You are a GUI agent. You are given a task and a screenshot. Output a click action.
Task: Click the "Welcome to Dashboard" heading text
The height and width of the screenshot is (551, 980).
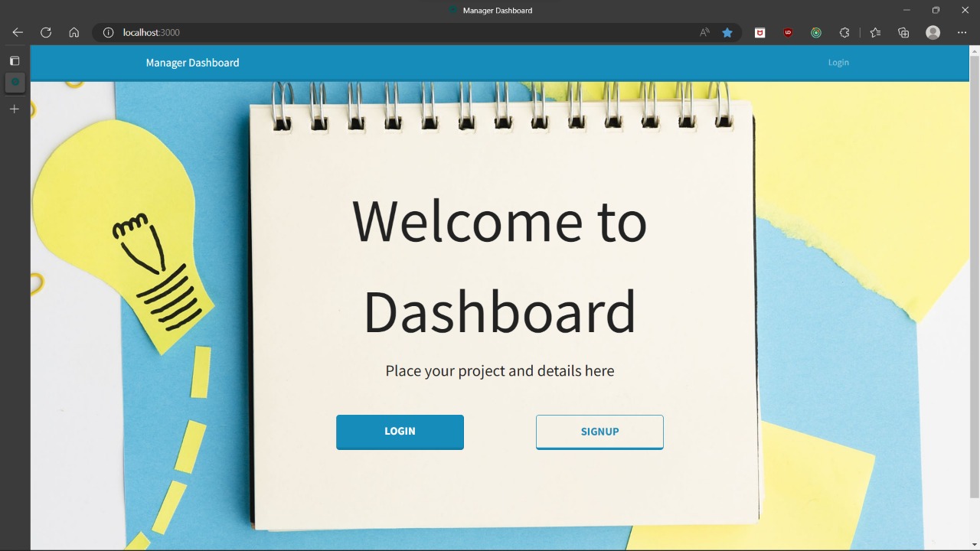[500, 266]
